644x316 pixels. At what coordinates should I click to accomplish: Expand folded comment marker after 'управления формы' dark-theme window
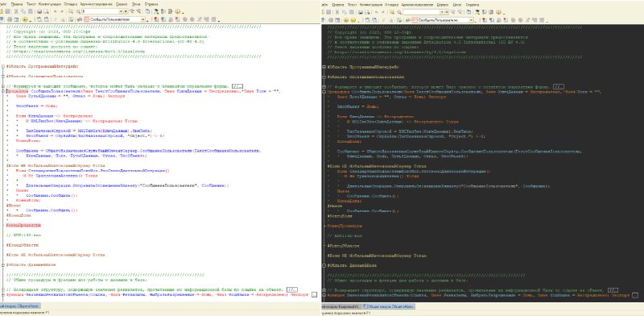point(558,87)
